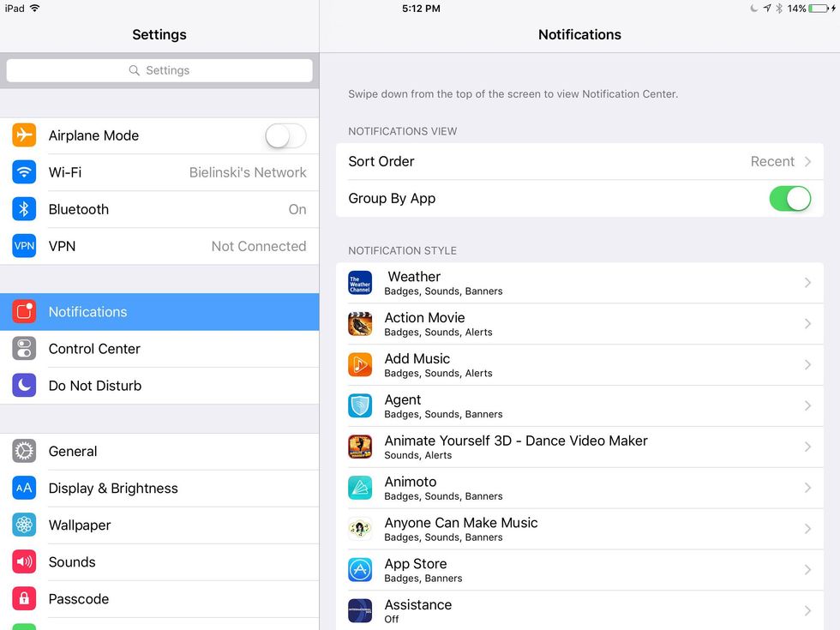Screen dimensions: 840x630
Task: Tap the App Store icon
Action: pos(360,570)
